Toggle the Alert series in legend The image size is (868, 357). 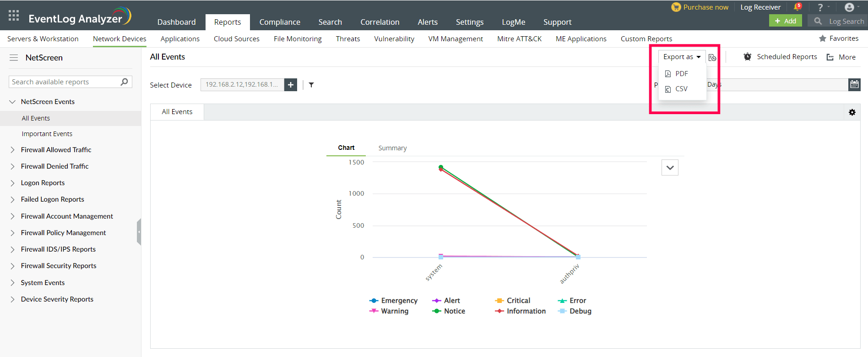point(446,301)
